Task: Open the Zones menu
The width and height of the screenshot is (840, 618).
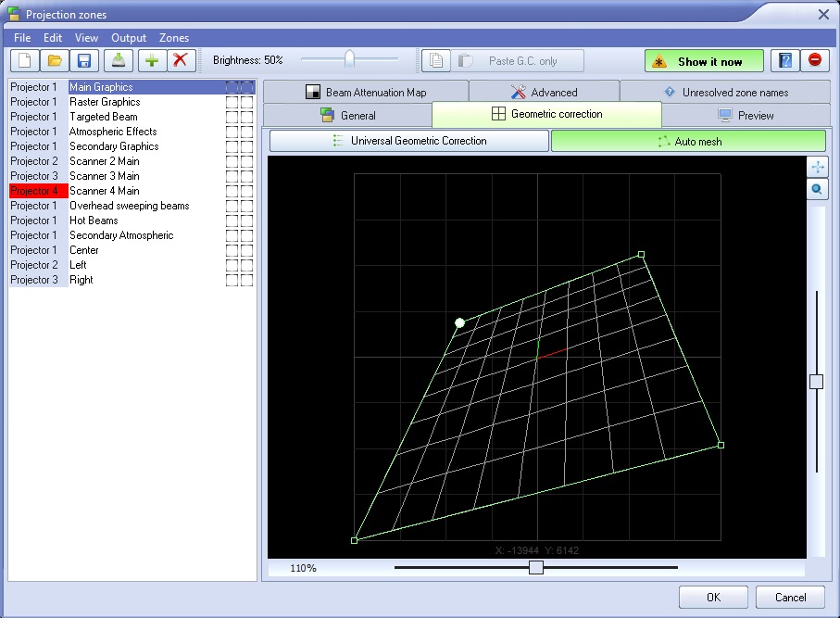Action: (174, 38)
